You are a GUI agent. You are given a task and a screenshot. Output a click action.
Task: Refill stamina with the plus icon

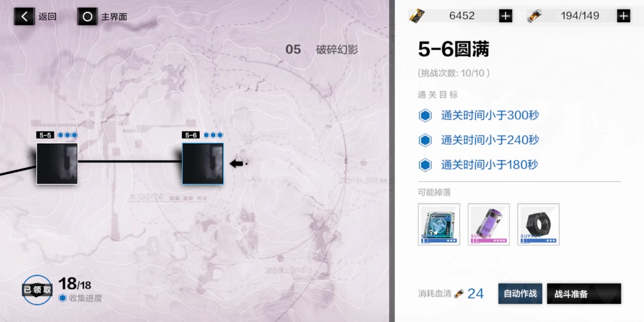pyautogui.click(x=623, y=16)
